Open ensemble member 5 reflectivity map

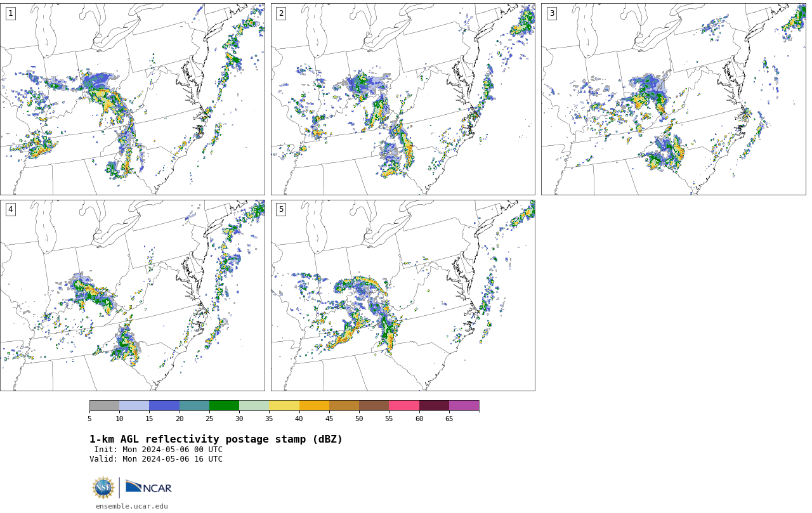tap(403, 295)
